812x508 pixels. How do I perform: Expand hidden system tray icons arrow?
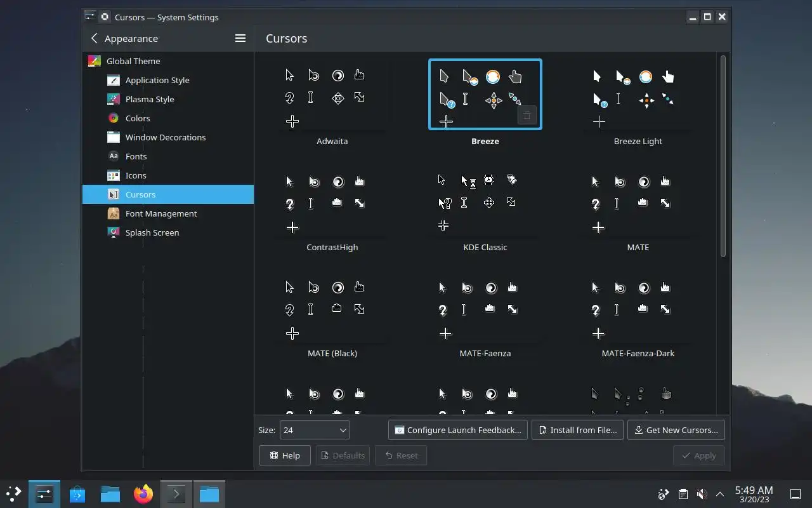(x=720, y=494)
